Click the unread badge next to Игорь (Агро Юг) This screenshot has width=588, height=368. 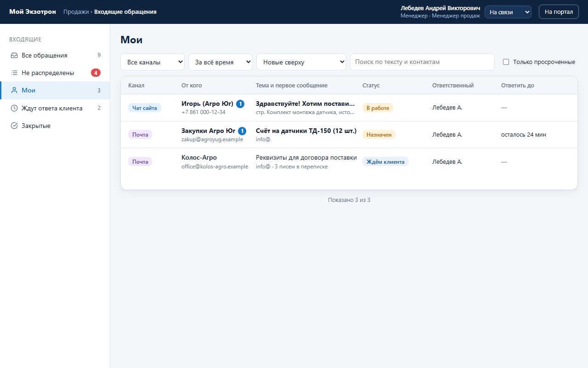click(x=240, y=104)
